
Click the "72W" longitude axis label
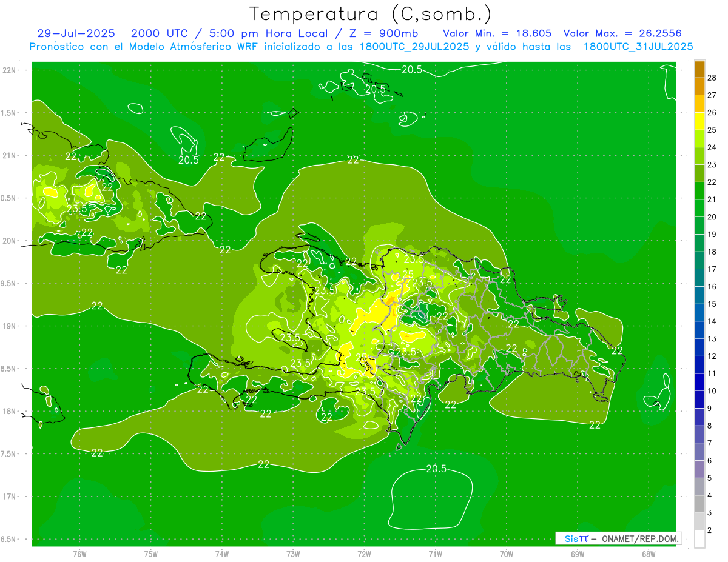364,554
